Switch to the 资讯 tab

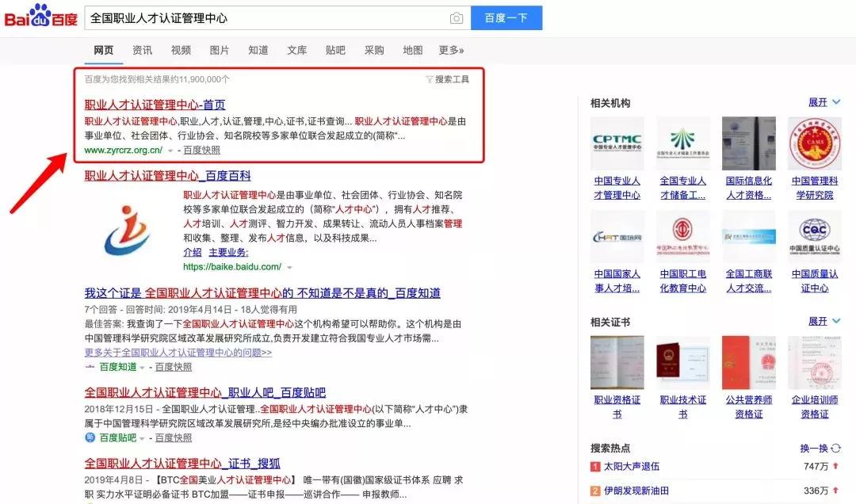[142, 50]
